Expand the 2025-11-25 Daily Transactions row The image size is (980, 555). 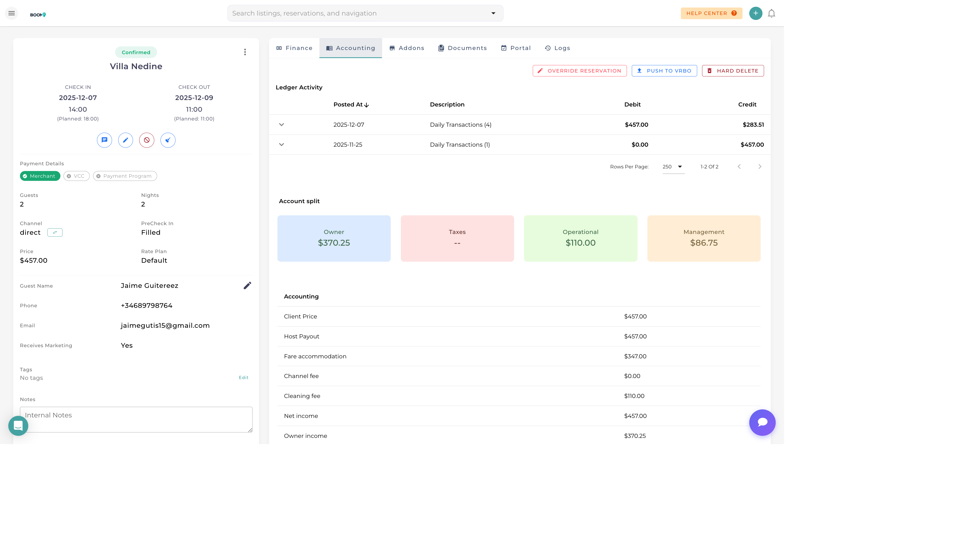point(281,145)
